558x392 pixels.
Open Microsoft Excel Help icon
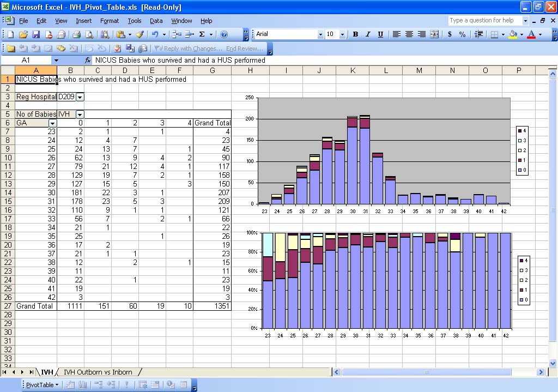point(224,34)
